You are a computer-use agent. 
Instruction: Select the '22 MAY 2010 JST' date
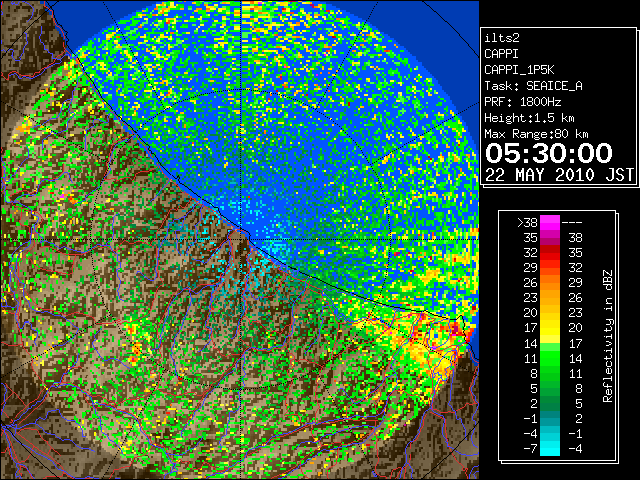click(559, 175)
